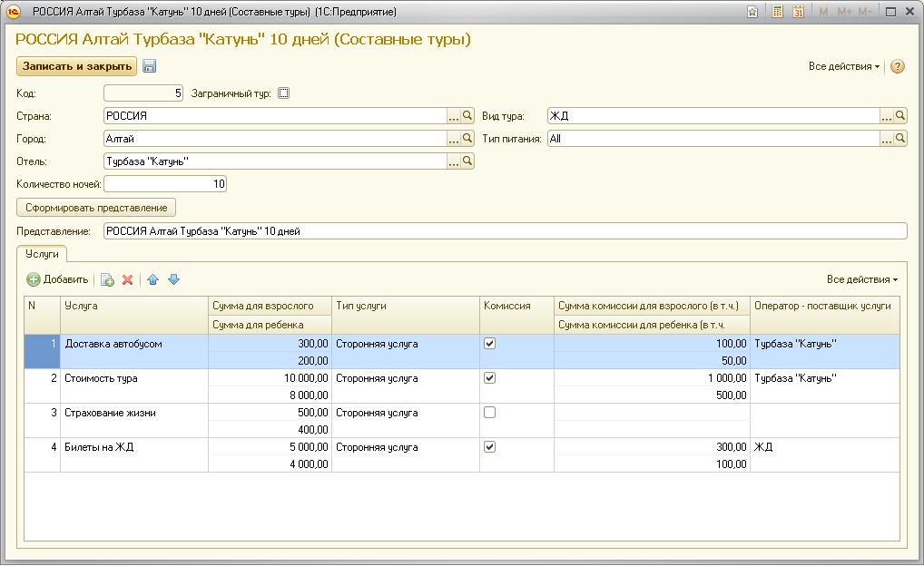Click the Город field with Алтай
Screen dimensions: 924x566
[x=275, y=139]
